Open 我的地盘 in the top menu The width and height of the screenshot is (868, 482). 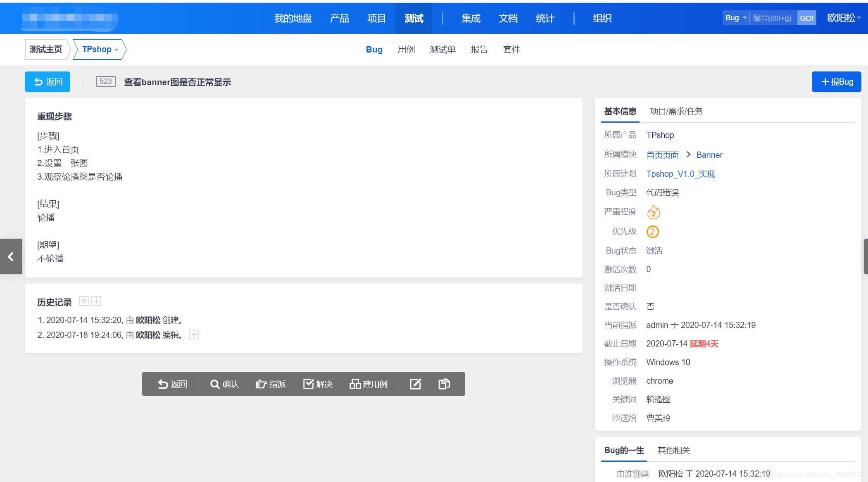click(293, 18)
